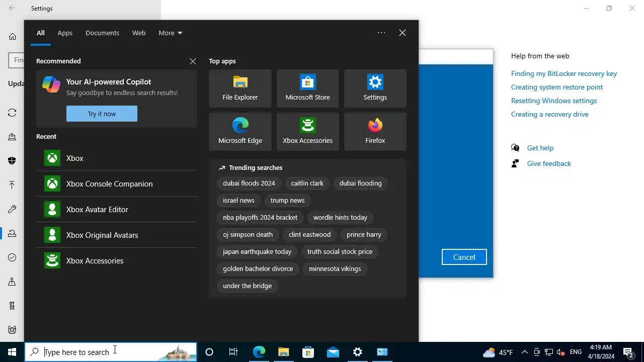The width and height of the screenshot is (644, 362).
Task: Search trending under the bridge
Action: click(x=247, y=286)
